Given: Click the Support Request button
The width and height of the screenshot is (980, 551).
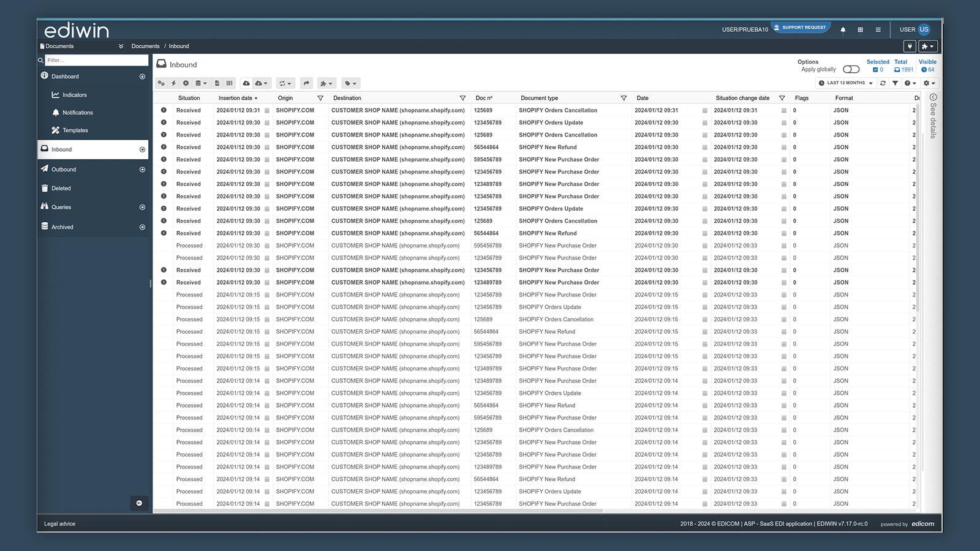Looking at the screenshot, I should pyautogui.click(x=800, y=28).
